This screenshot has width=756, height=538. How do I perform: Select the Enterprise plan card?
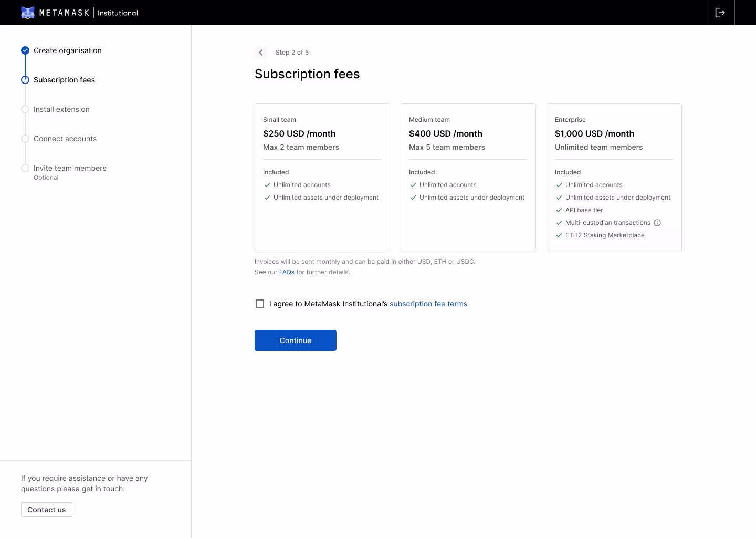(x=614, y=178)
